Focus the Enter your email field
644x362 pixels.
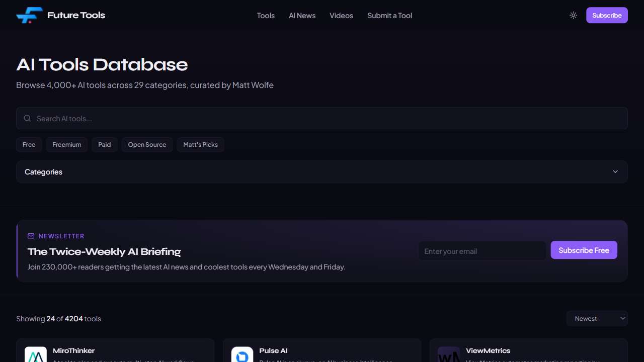pos(482,251)
